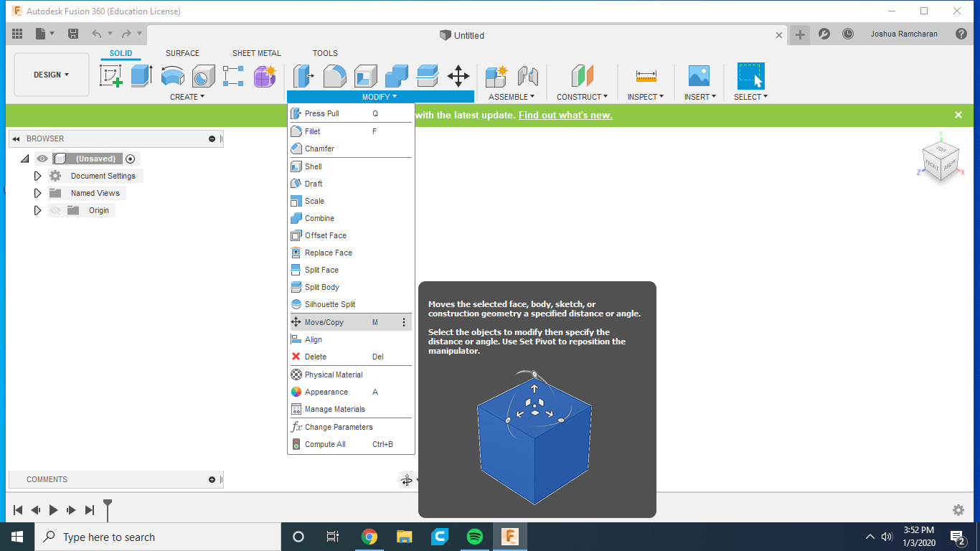Switch to the Tools tab
Image resolution: width=980 pixels, height=551 pixels.
pos(325,53)
